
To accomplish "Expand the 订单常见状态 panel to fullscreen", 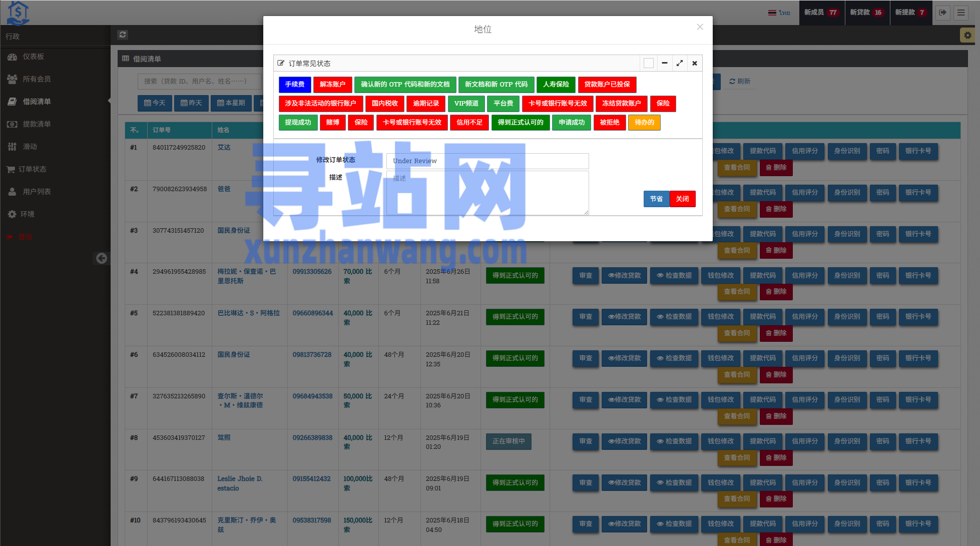I will (679, 63).
